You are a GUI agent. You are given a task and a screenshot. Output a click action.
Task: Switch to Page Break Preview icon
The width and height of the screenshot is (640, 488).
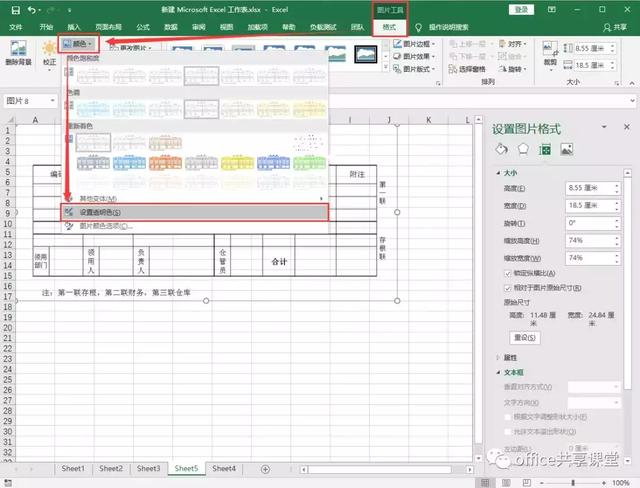pos(527,483)
